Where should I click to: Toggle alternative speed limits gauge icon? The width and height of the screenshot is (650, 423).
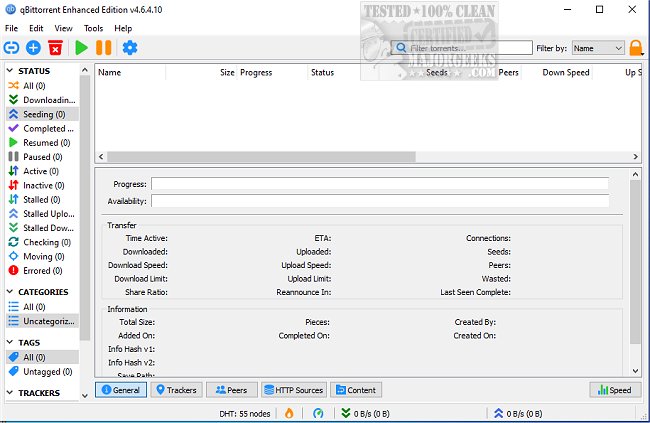318,413
